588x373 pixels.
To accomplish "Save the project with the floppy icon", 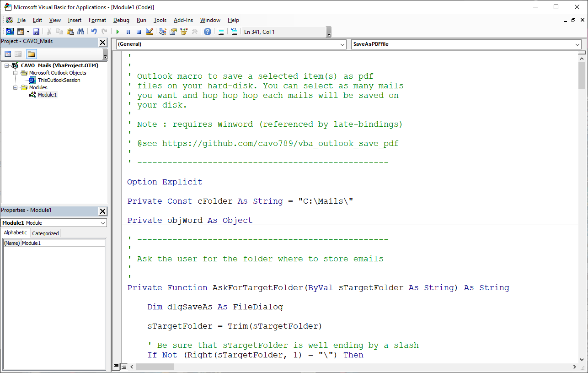I will click(36, 32).
